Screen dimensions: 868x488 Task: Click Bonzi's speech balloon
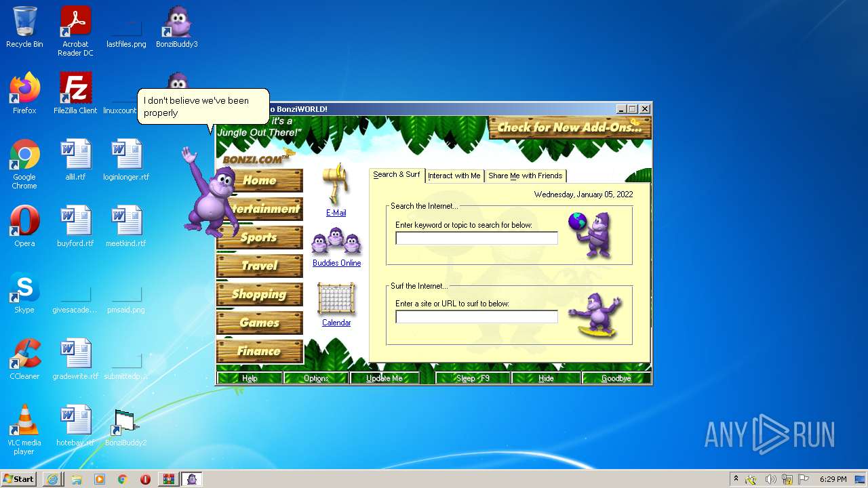tap(203, 107)
